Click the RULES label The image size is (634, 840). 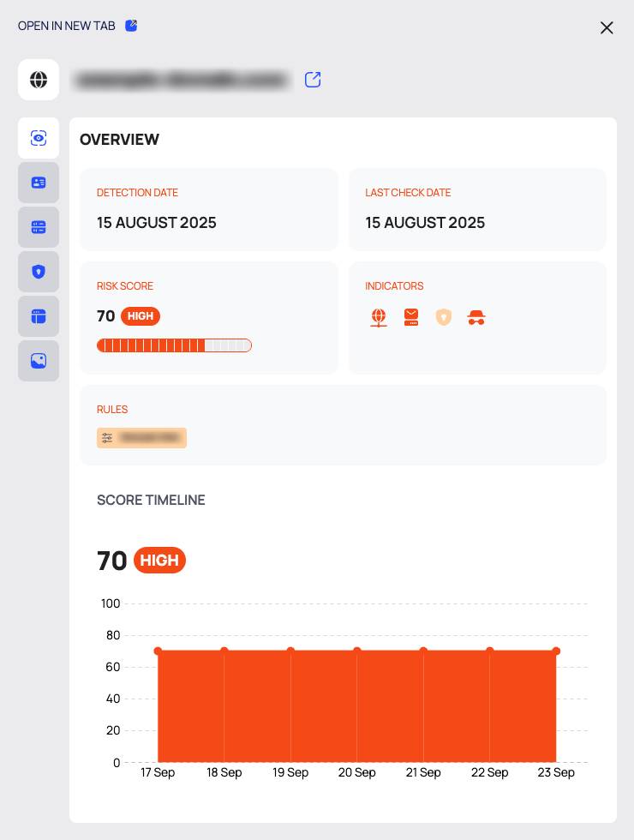(x=112, y=410)
